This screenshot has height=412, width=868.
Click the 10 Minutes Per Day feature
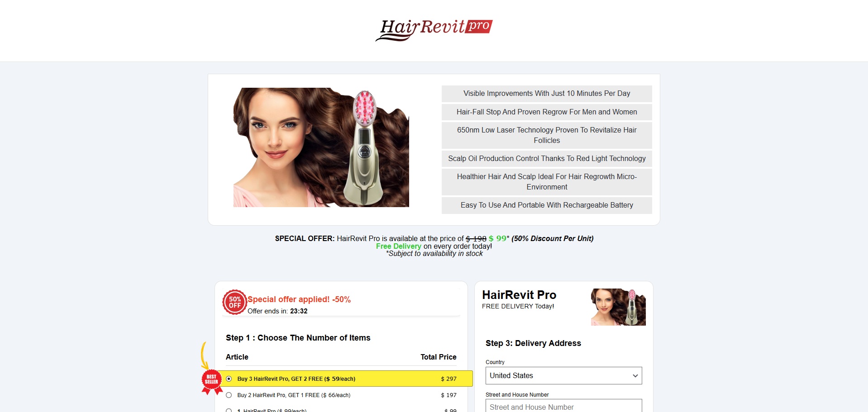546,94
